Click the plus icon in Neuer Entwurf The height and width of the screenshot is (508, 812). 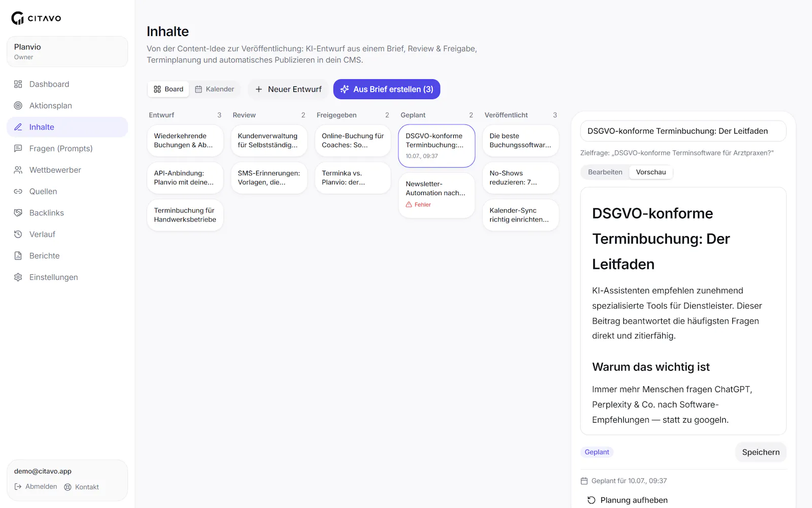(x=259, y=89)
